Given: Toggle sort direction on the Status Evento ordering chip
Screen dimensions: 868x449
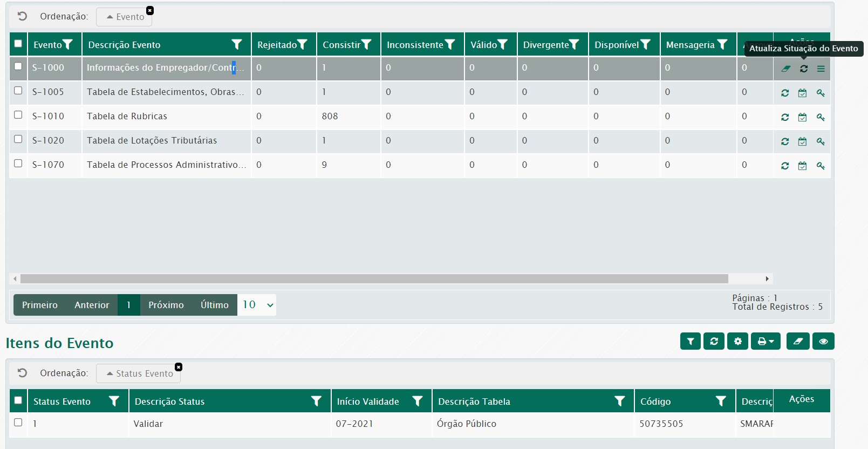Looking at the screenshot, I should point(139,373).
